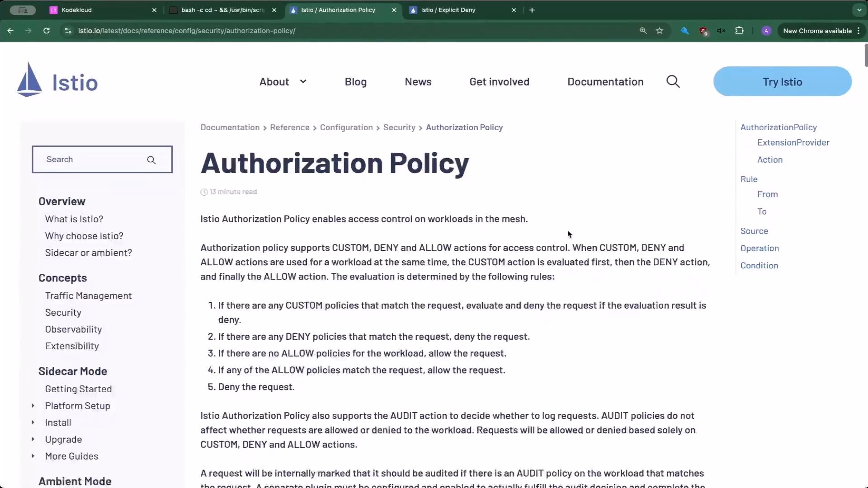
Task: Click the page vertical scrollbar thumb
Action: coord(866,55)
